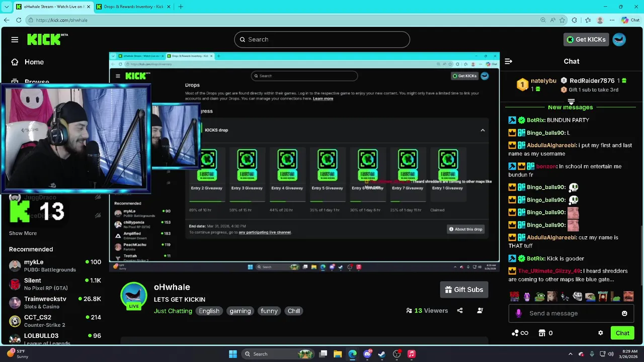Open the Edge Copilot Chat button

point(631,20)
